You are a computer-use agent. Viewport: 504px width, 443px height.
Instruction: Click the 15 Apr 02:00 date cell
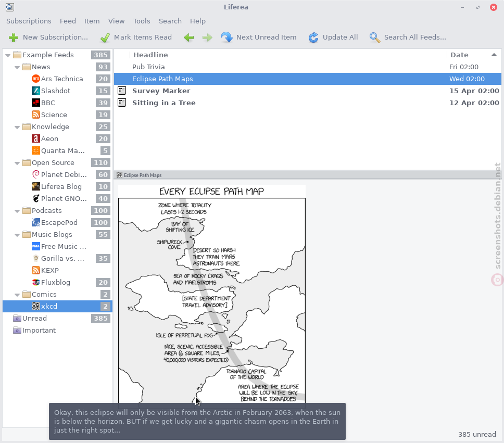coord(474,91)
